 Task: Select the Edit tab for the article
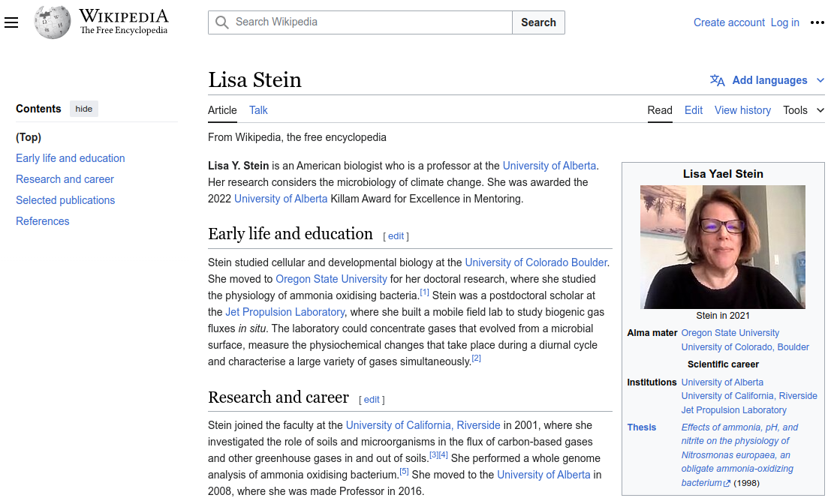click(694, 110)
